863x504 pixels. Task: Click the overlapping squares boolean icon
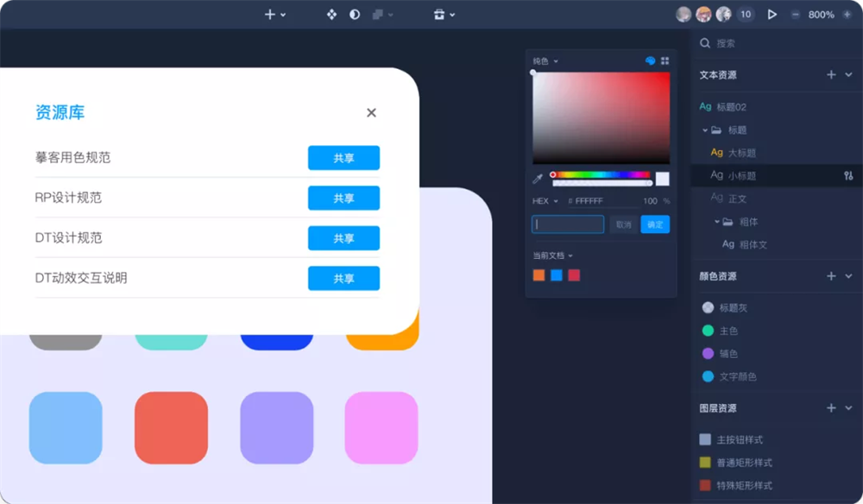click(378, 15)
